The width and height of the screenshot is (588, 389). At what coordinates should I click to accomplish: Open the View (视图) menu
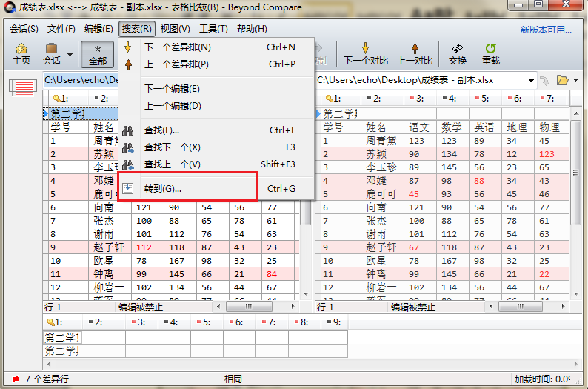[175, 29]
